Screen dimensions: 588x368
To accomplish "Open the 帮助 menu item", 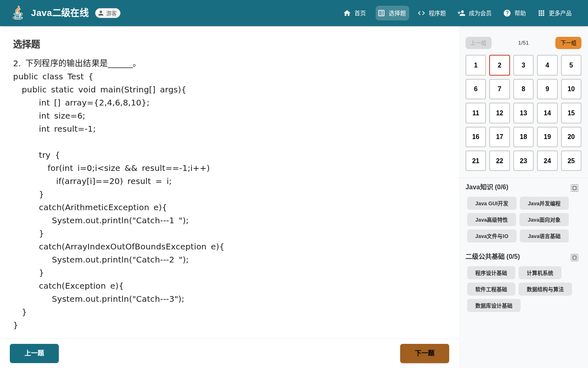I will (514, 13).
